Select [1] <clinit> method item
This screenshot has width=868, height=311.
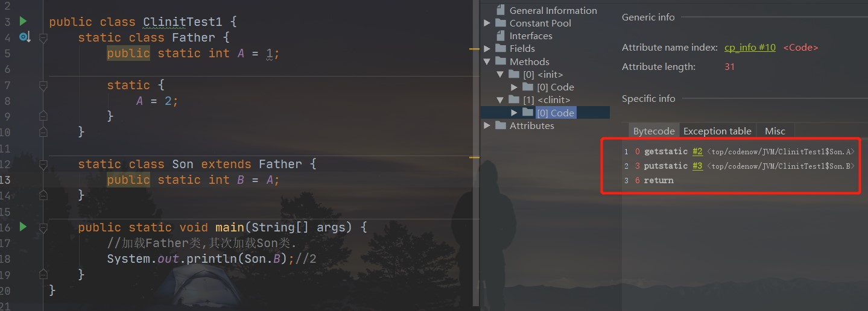(546, 100)
